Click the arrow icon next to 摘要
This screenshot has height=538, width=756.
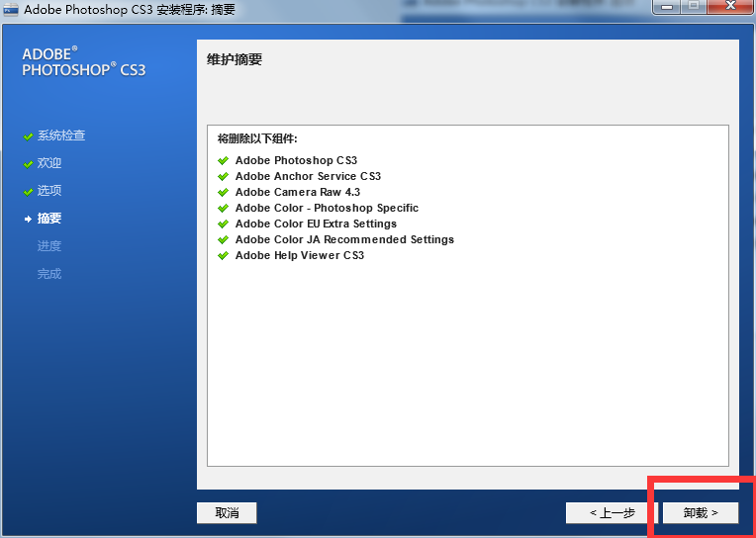[x=28, y=220]
